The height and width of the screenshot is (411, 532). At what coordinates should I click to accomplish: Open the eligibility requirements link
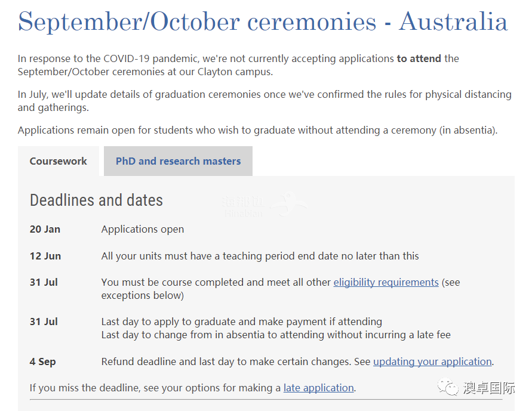[x=386, y=282]
